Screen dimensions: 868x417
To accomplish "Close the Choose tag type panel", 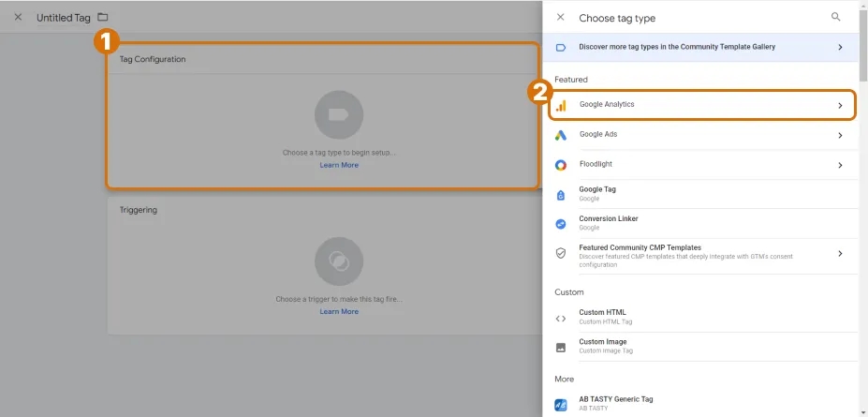I will tap(560, 17).
